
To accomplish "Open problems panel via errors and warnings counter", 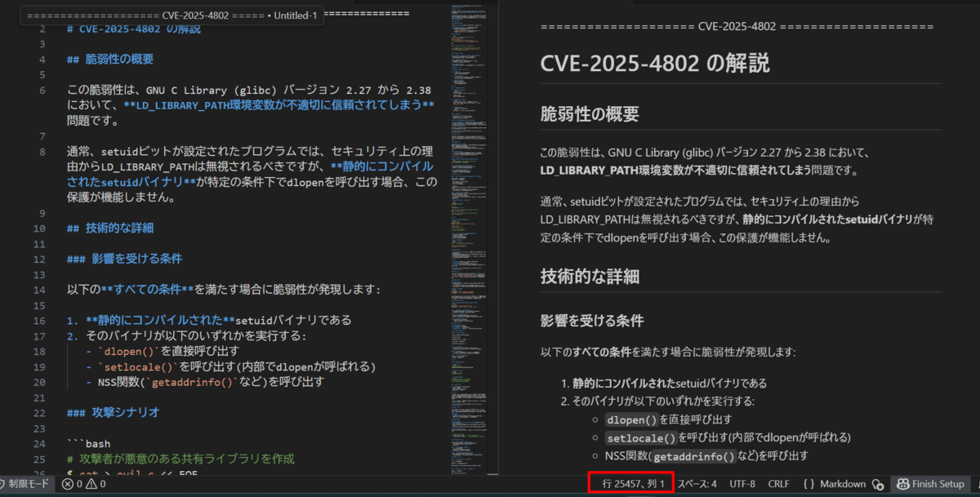I will pyautogui.click(x=83, y=484).
